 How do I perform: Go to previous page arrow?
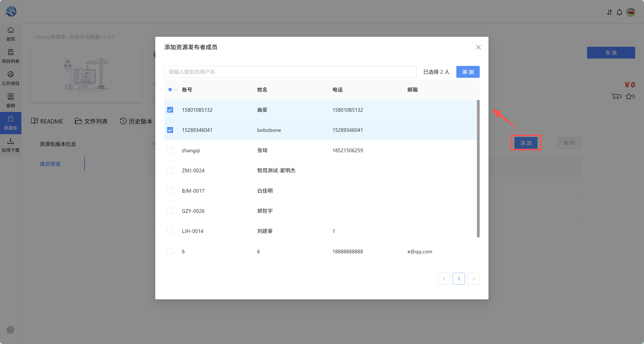[x=444, y=279]
